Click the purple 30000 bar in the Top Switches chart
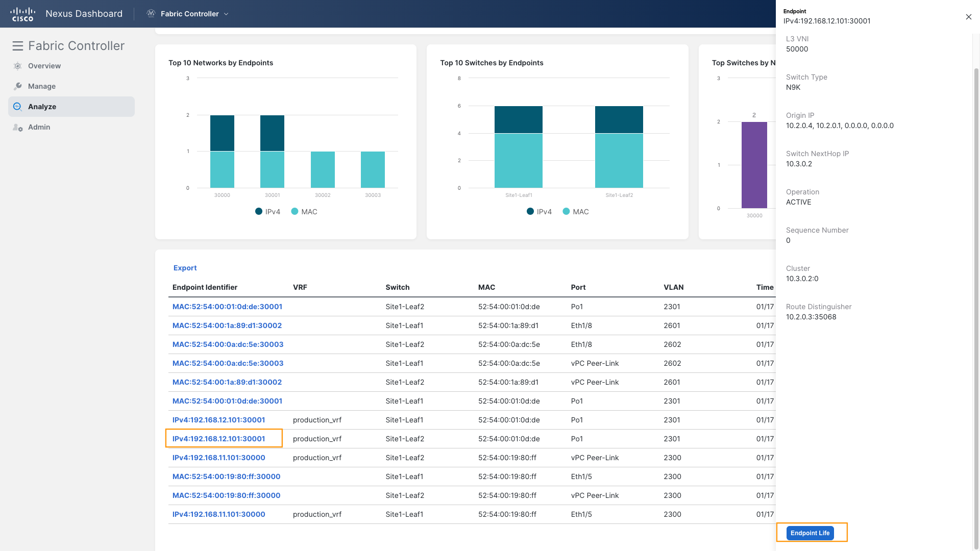Viewport: 980px width, 551px height. pos(754,165)
